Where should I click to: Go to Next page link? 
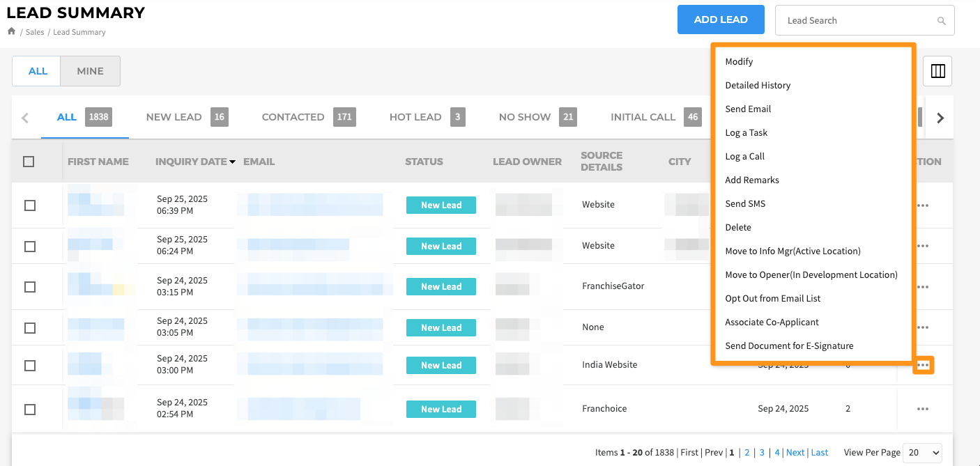pos(795,453)
